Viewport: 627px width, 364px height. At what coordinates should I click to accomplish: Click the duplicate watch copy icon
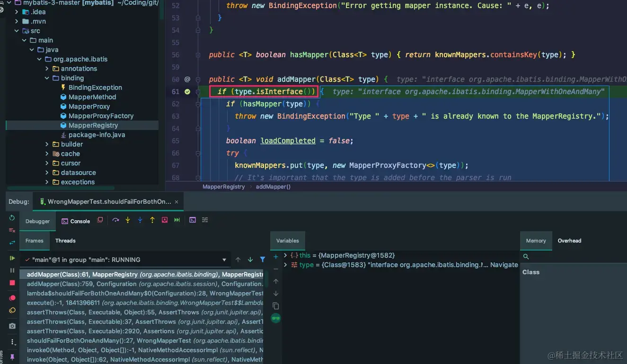coord(276,306)
